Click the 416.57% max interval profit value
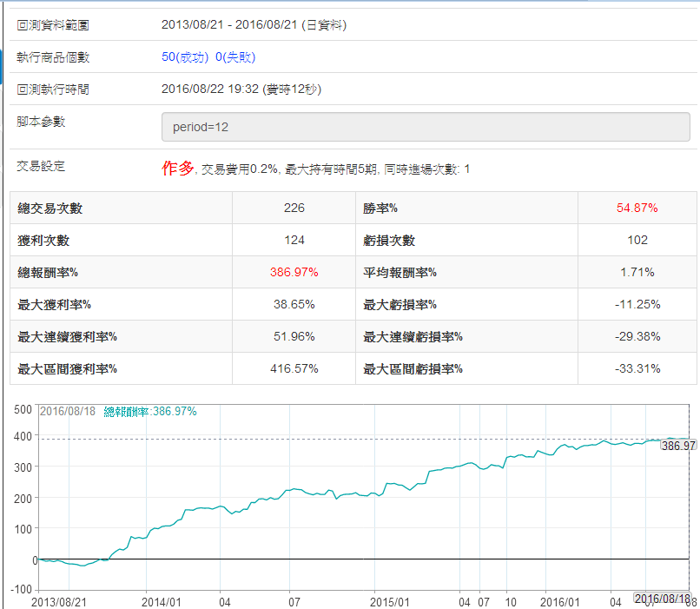The width and height of the screenshot is (700, 609). pos(294,369)
